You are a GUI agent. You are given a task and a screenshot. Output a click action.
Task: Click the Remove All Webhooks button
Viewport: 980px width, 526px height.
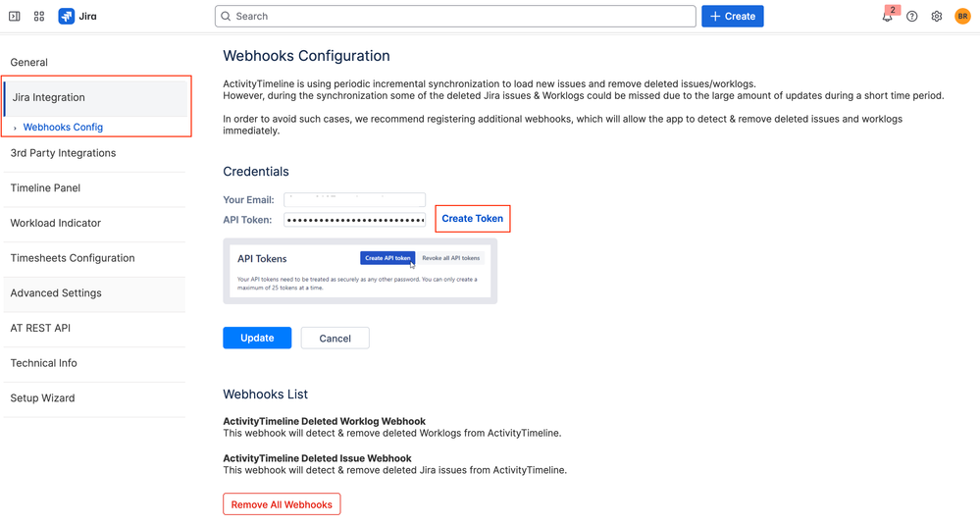tap(282, 504)
